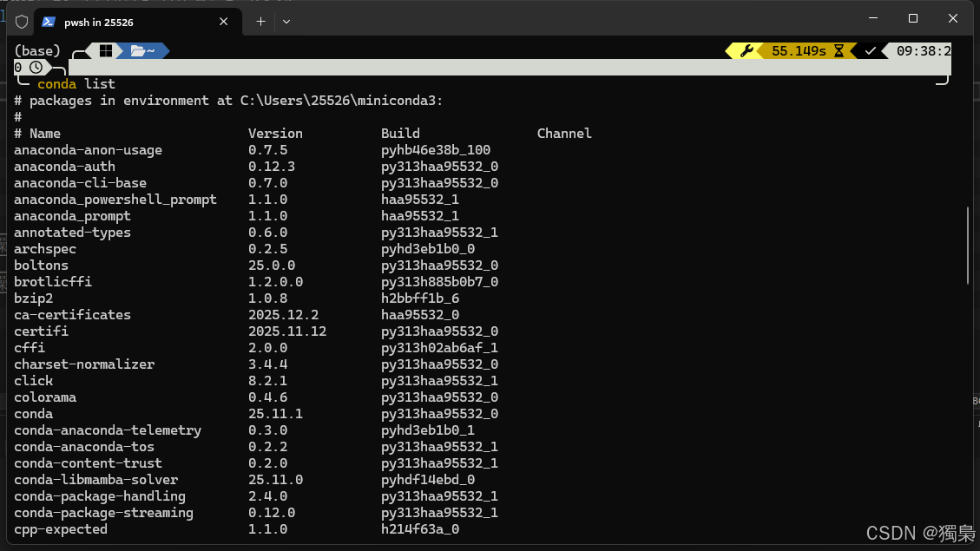Click build string py313h885b0b7_0
The width and height of the screenshot is (980, 551).
click(x=439, y=282)
